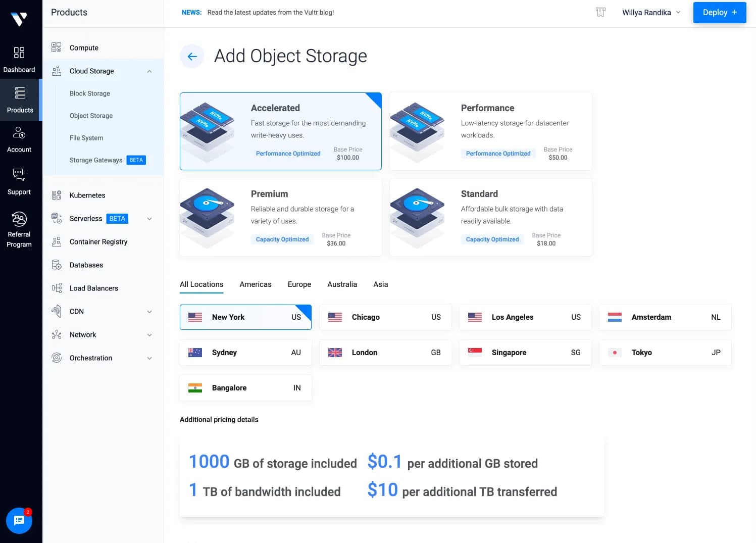Screen dimensions: 756x543
Task: Expand the Orchestration menu
Action: 149,358
